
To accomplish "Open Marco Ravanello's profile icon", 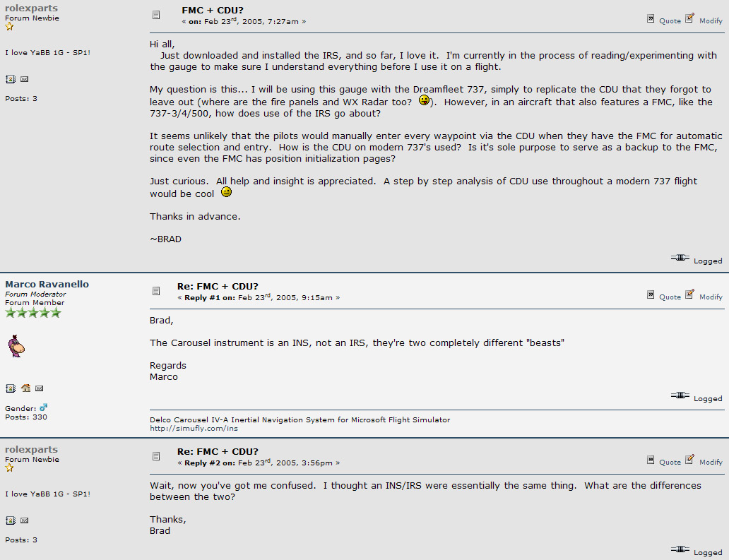I will [10, 388].
